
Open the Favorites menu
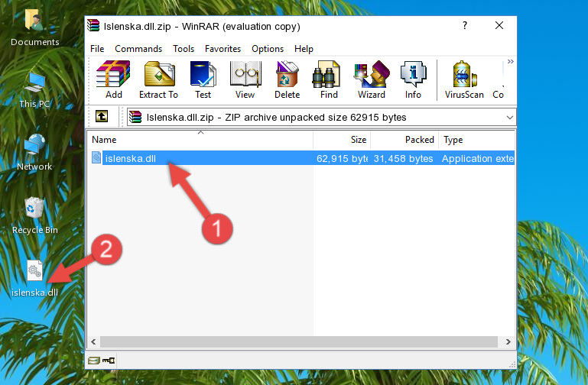point(223,49)
